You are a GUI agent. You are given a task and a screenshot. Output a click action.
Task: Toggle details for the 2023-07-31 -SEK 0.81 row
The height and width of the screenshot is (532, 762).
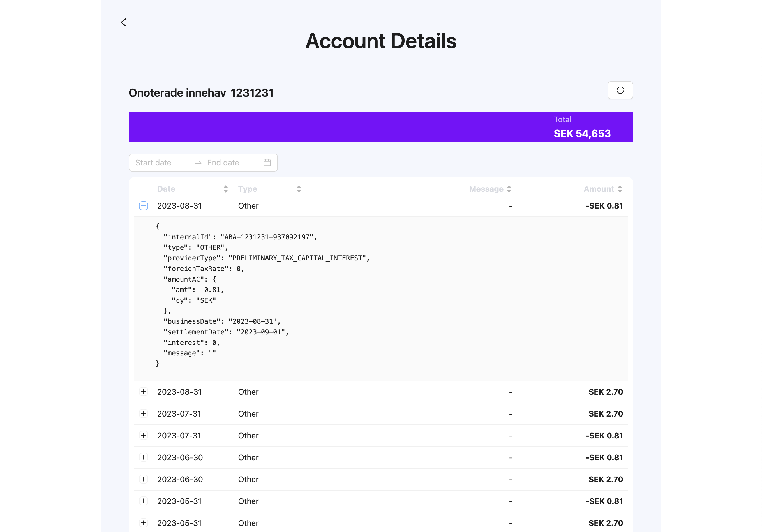[x=143, y=435]
